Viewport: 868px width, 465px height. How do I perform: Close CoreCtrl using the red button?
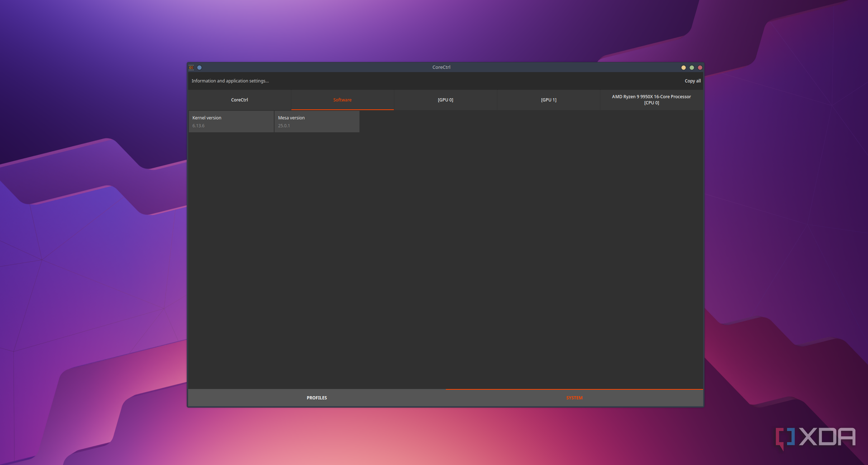click(x=700, y=67)
